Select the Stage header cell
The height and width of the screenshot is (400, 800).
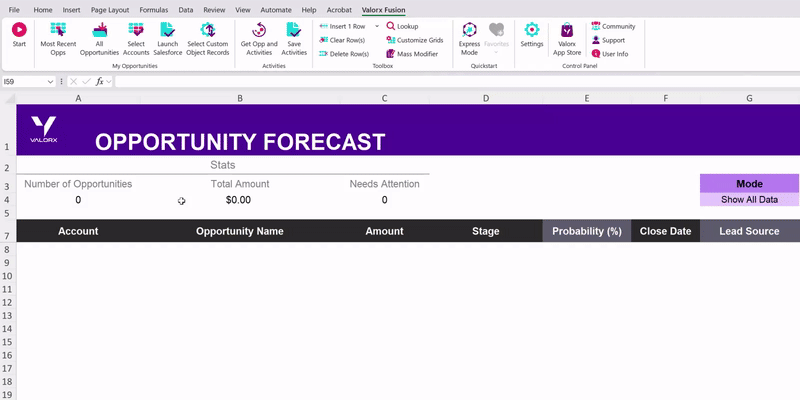[x=486, y=231]
